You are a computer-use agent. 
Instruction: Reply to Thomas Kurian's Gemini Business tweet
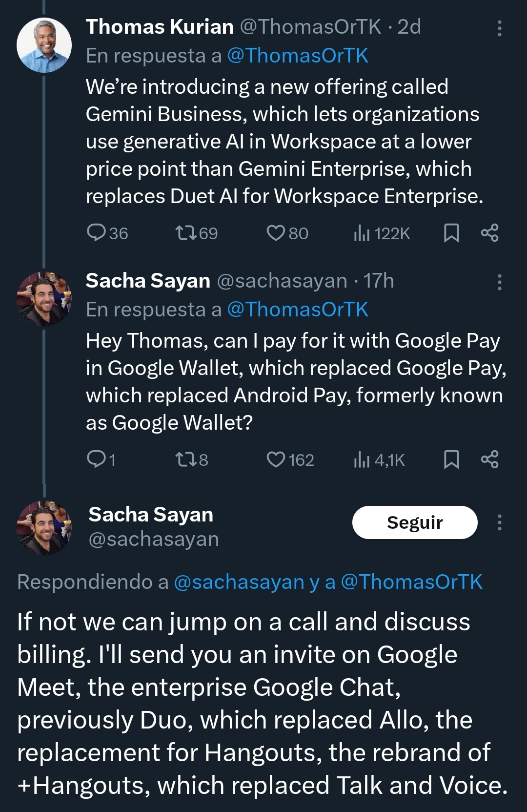pyautogui.click(x=96, y=233)
